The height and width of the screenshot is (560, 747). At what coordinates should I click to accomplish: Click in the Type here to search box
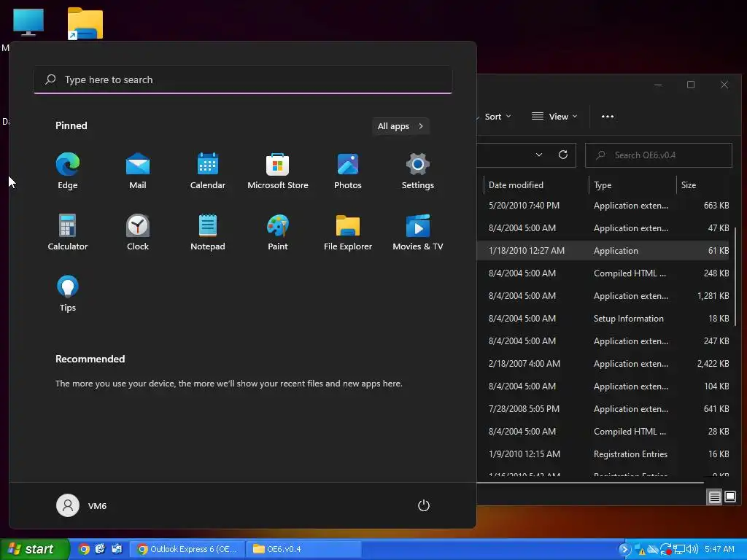click(243, 79)
